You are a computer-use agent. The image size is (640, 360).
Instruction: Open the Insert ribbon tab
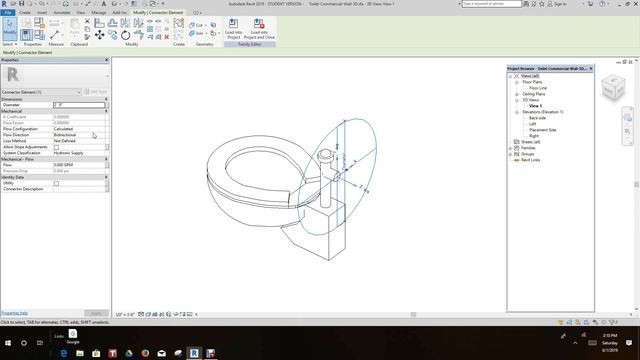(42, 13)
